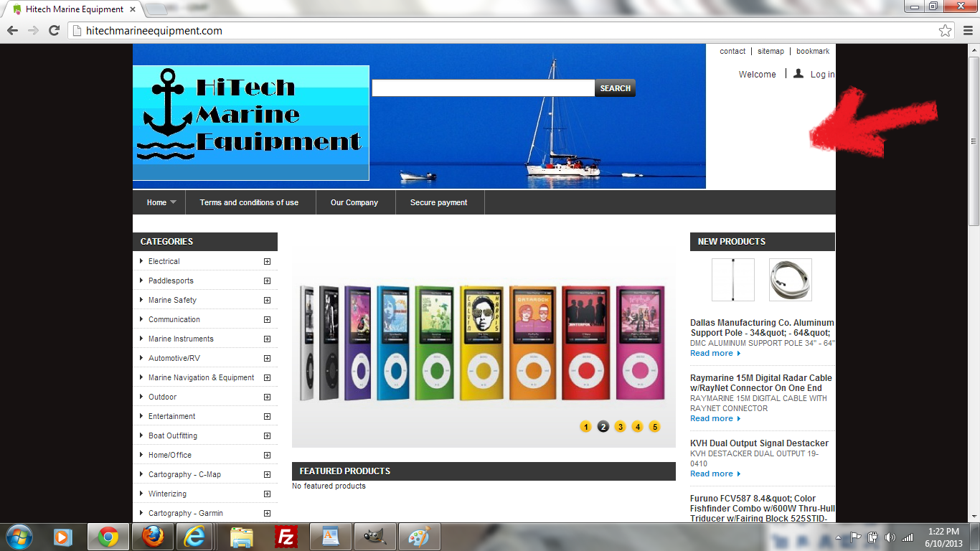Viewport: 980px width, 551px height.
Task: Open FileZilla from the taskbar
Action: [286, 537]
